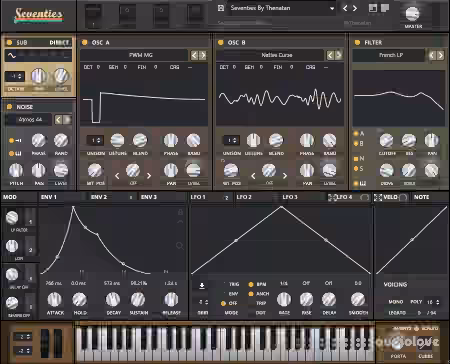450x364 pixels.
Task: Click OSC A warp mode left arrow
Action: coord(117,176)
